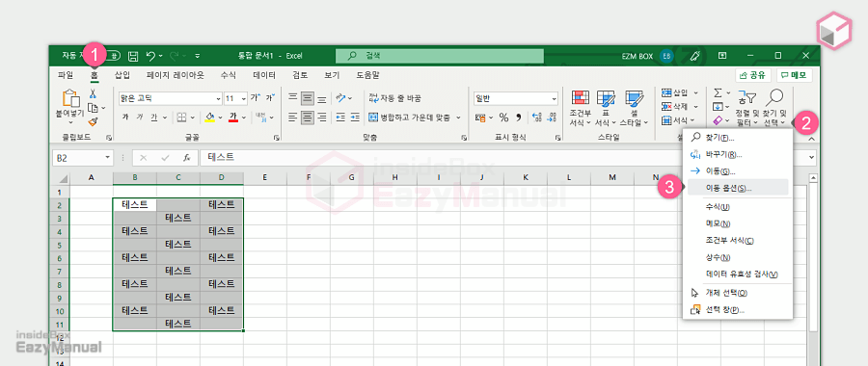Switch to the 삽입 tab
The image size is (868, 366).
pos(122,74)
